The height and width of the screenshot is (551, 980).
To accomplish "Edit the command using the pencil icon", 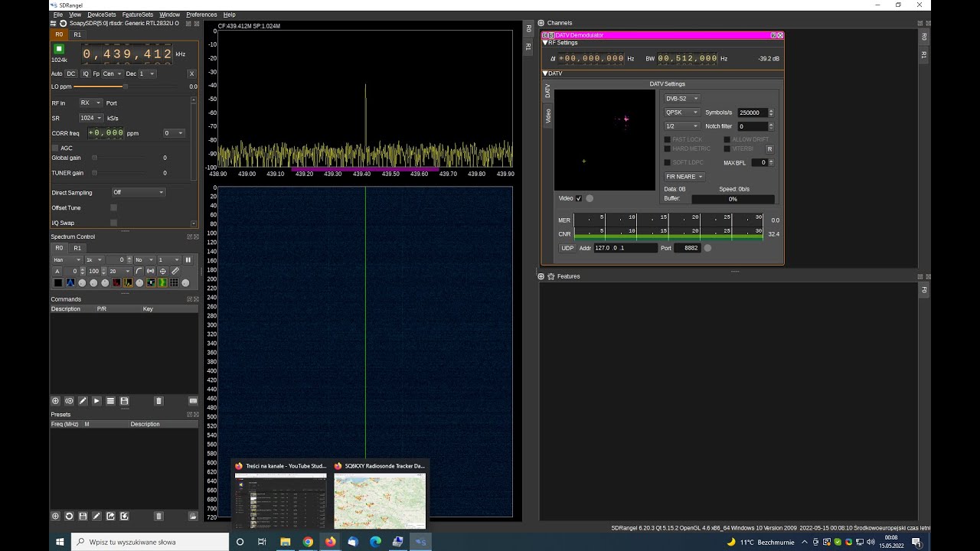I will pyautogui.click(x=83, y=401).
